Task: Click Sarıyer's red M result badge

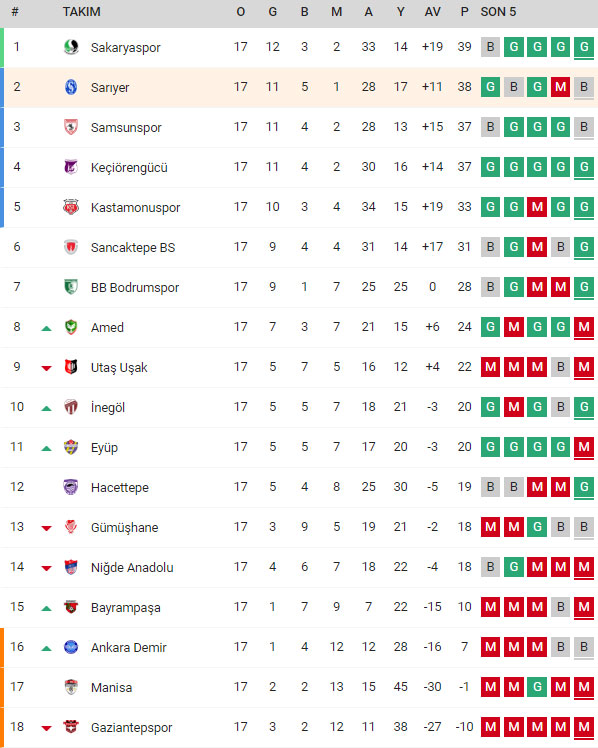Action: point(561,87)
